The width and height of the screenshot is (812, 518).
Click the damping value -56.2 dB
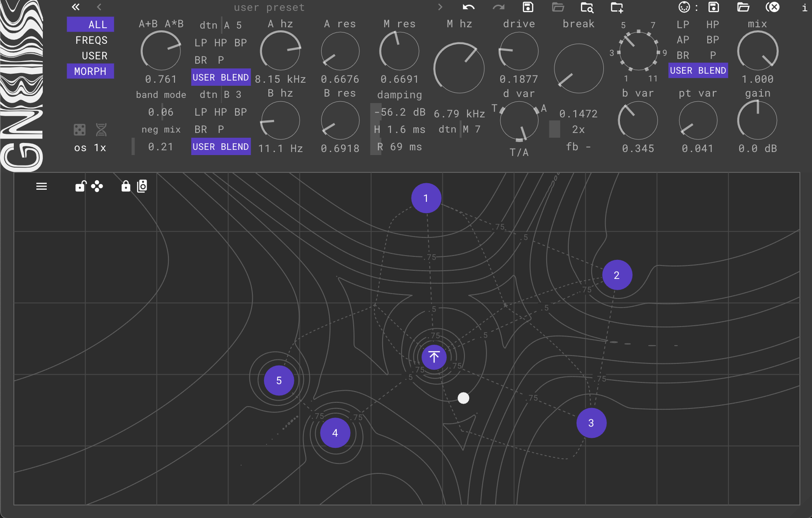[400, 112]
